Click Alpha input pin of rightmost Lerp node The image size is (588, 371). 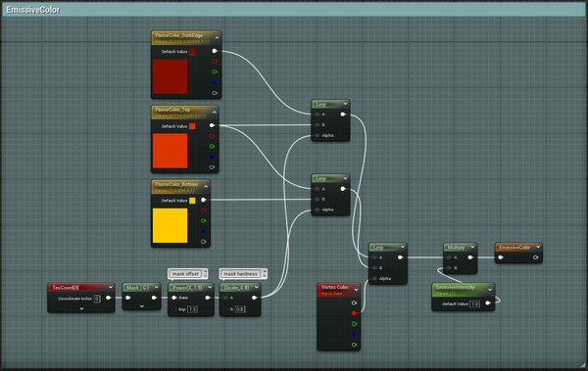374,278
